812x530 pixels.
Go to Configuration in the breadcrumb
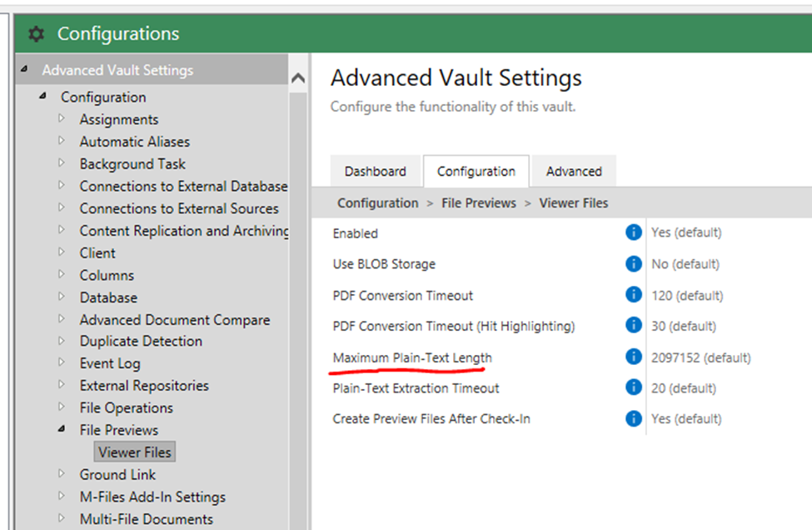tap(377, 203)
